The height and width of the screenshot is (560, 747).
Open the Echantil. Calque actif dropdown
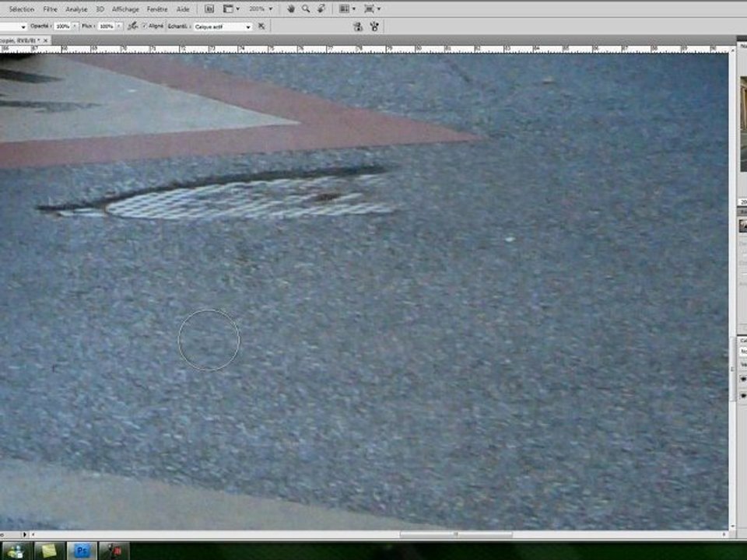[x=223, y=26]
